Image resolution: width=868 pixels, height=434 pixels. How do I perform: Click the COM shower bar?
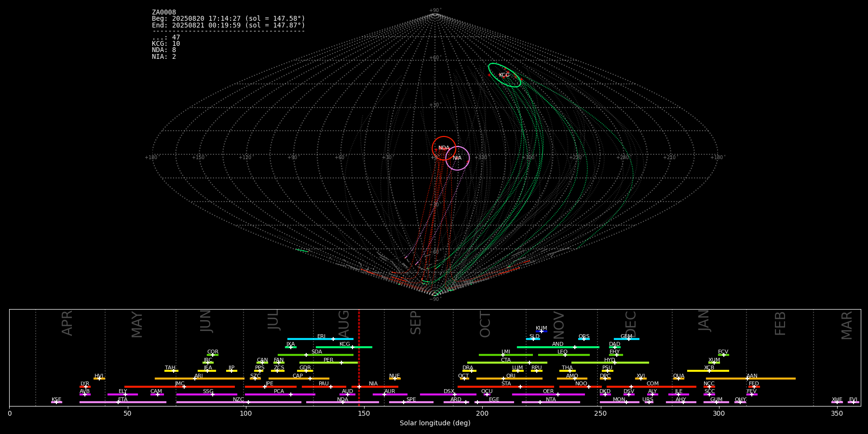pyautogui.click(x=652, y=387)
